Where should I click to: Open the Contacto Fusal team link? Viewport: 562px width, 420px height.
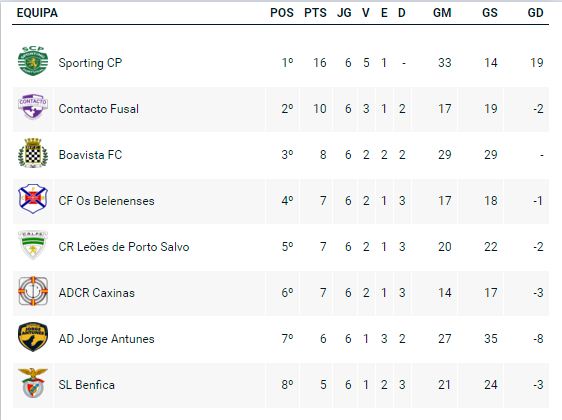[99, 109]
